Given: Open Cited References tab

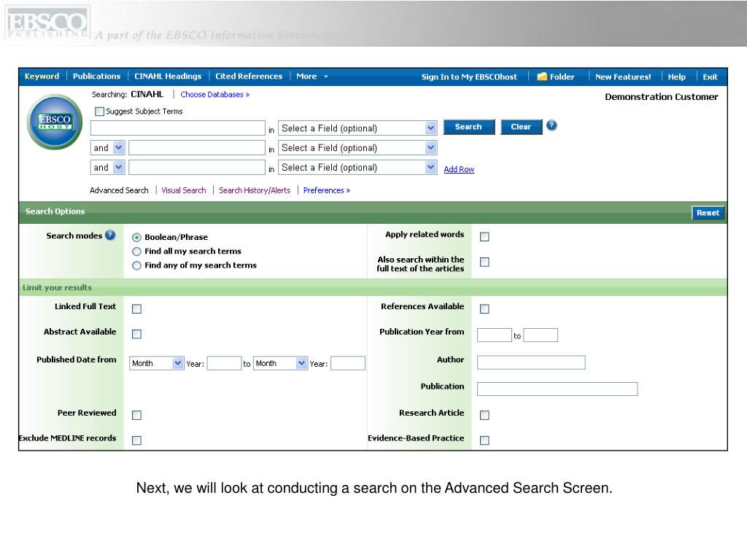Looking at the screenshot, I should pyautogui.click(x=249, y=76).
